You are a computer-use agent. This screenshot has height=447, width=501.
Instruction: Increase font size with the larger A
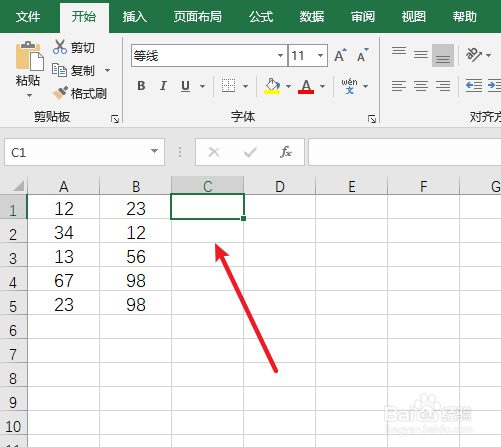coord(340,55)
